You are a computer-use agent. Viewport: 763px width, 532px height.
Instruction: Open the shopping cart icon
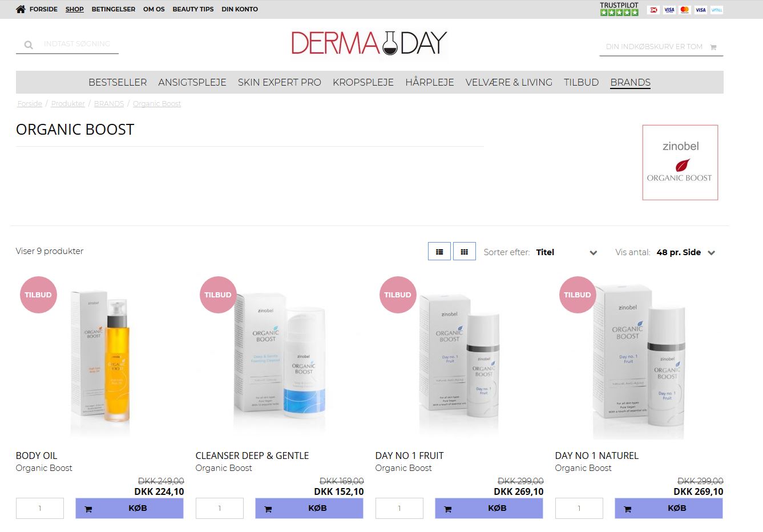[x=713, y=47]
